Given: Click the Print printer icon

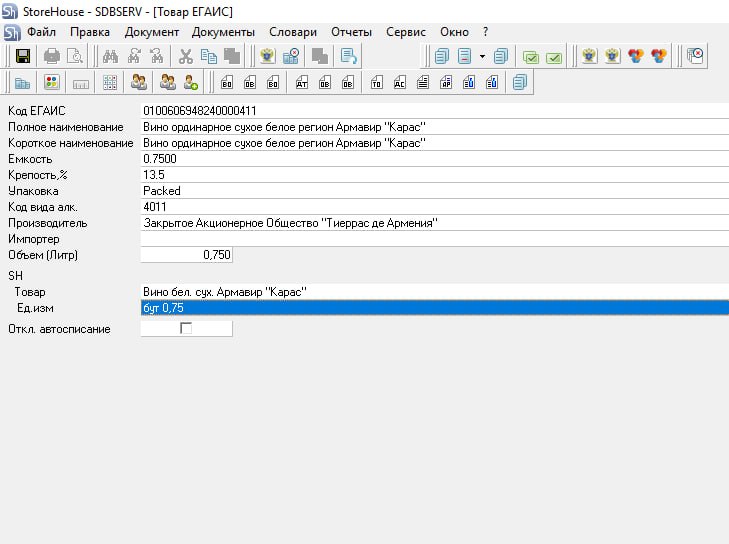Looking at the screenshot, I should tap(52, 56).
